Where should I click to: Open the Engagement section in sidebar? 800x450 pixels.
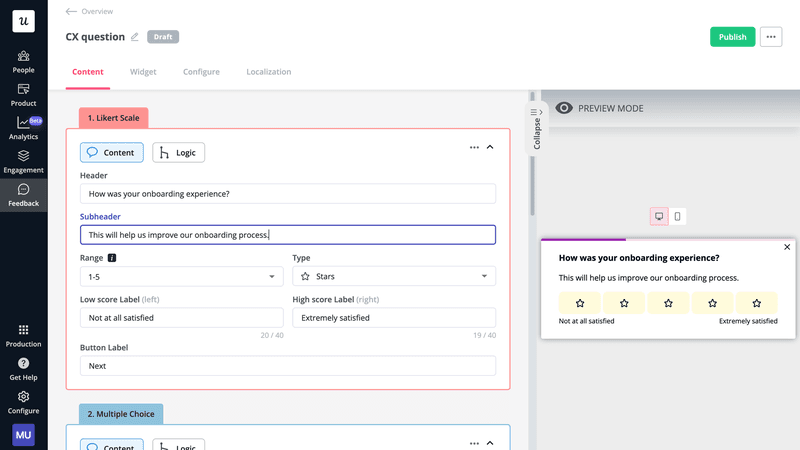[23, 162]
